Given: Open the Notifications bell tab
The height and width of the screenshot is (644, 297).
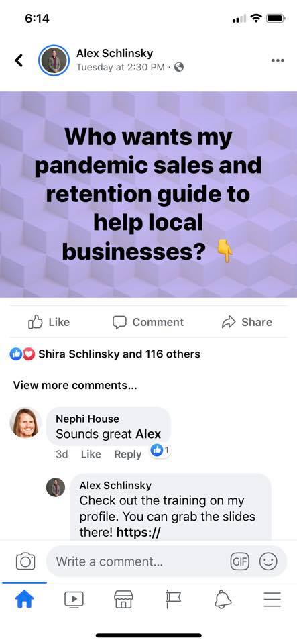Looking at the screenshot, I should (x=223, y=599).
